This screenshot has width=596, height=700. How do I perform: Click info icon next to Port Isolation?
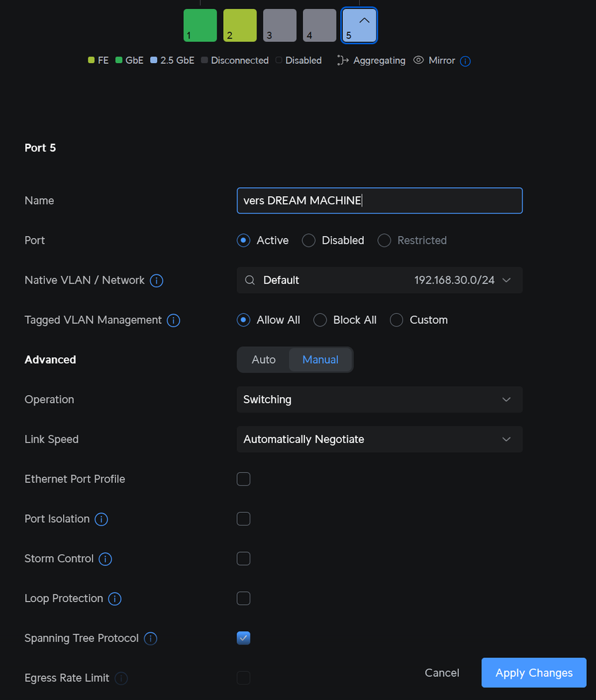102,519
